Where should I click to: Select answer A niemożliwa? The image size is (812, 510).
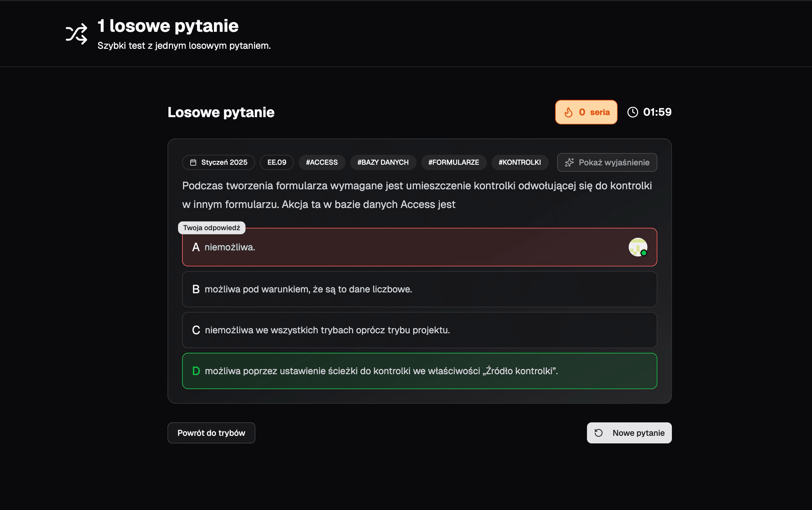click(x=419, y=247)
